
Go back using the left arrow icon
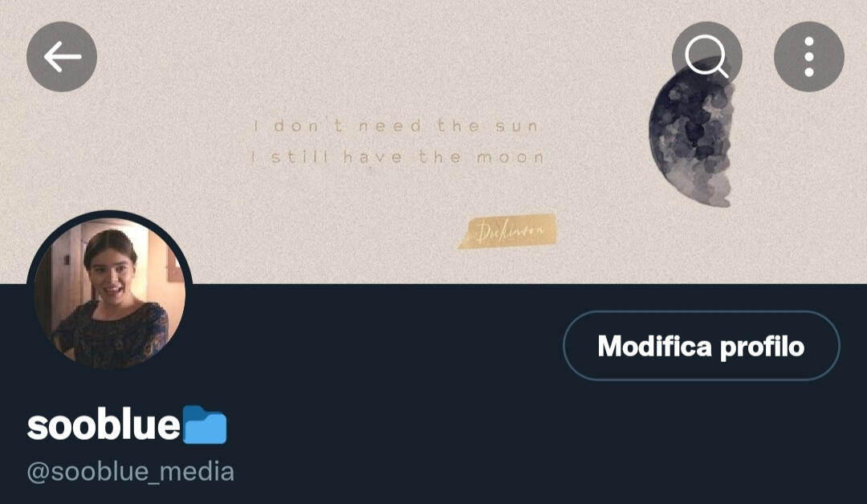point(61,56)
